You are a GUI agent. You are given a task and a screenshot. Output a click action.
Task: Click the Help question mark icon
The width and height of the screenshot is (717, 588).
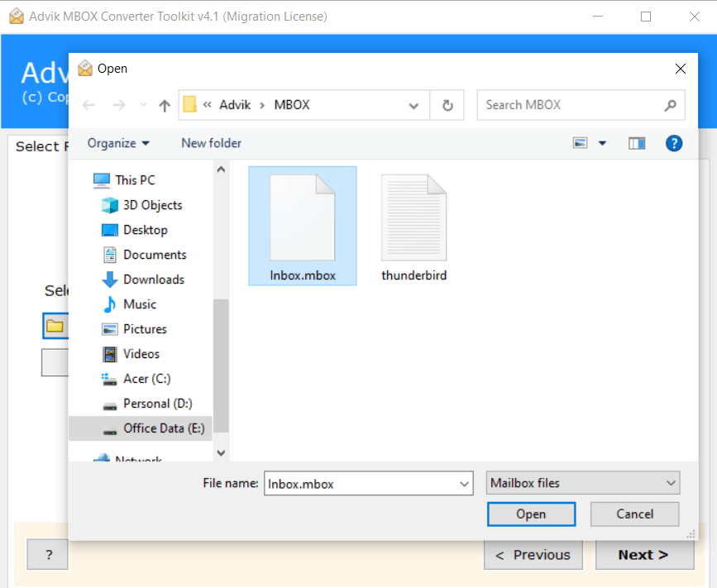(674, 143)
